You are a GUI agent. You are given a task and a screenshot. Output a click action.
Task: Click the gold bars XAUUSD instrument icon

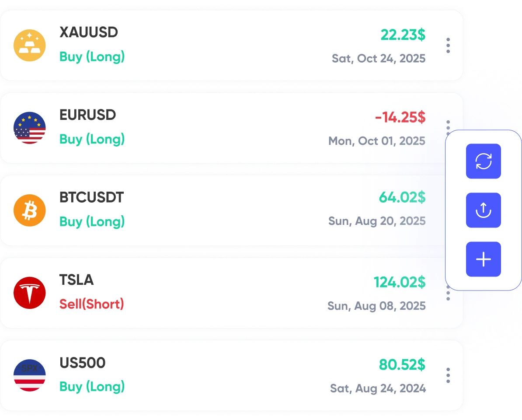click(x=29, y=45)
